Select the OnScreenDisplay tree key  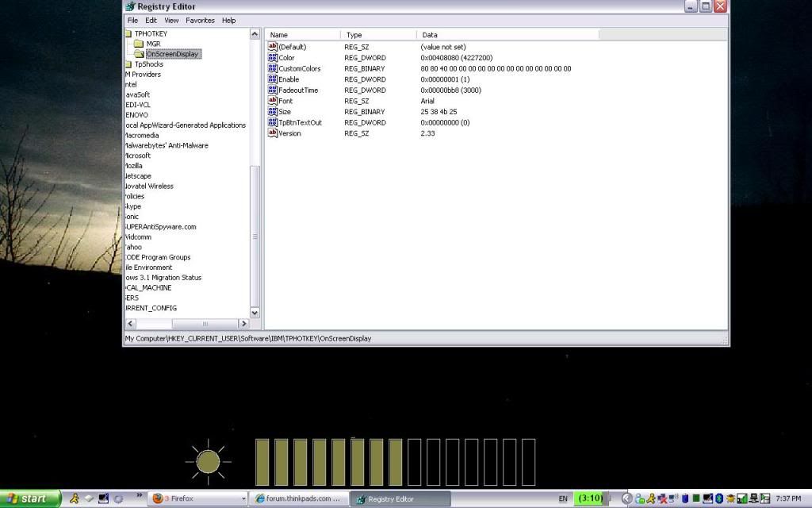(x=172, y=54)
